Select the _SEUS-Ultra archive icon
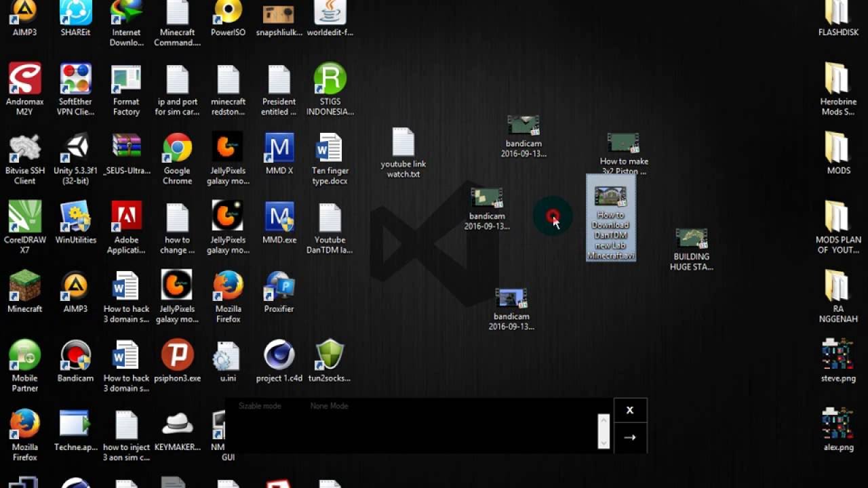 click(126, 154)
